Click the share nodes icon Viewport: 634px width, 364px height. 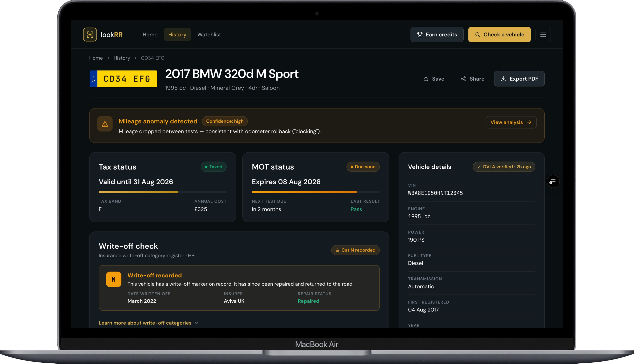tap(463, 79)
